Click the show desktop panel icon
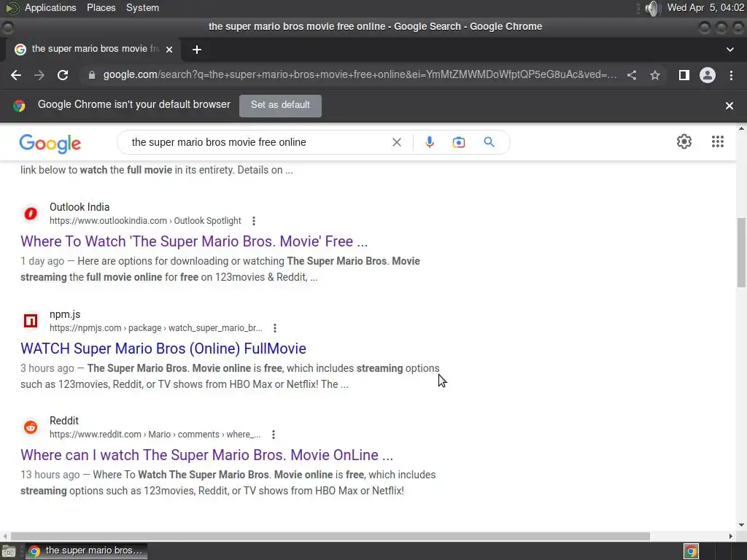This screenshot has height=560, width=747. coord(9,551)
